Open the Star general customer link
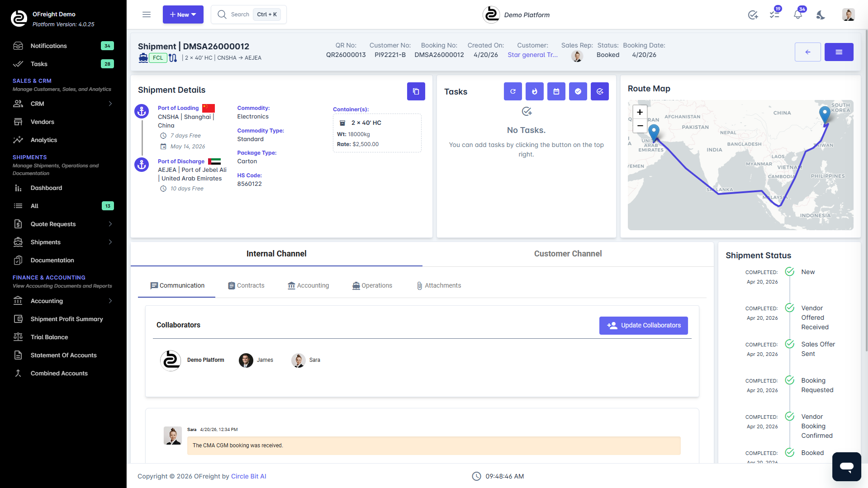 pyautogui.click(x=532, y=55)
